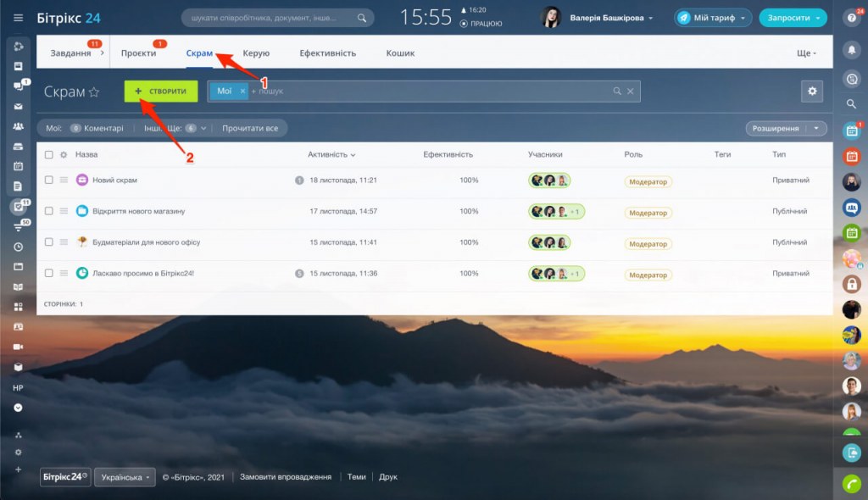This screenshot has height=500, width=868.
Task: Open Ласкаво просимо в Бітрікс24! project
Action: (x=142, y=273)
